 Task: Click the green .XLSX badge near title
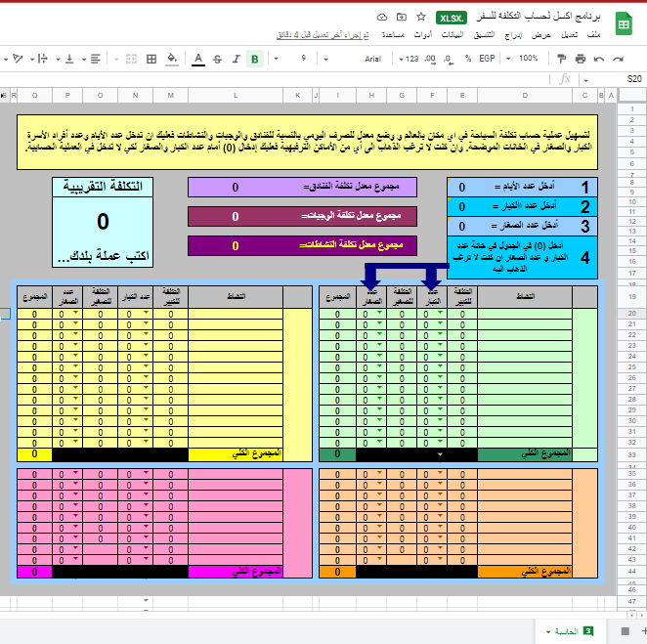pos(452,18)
